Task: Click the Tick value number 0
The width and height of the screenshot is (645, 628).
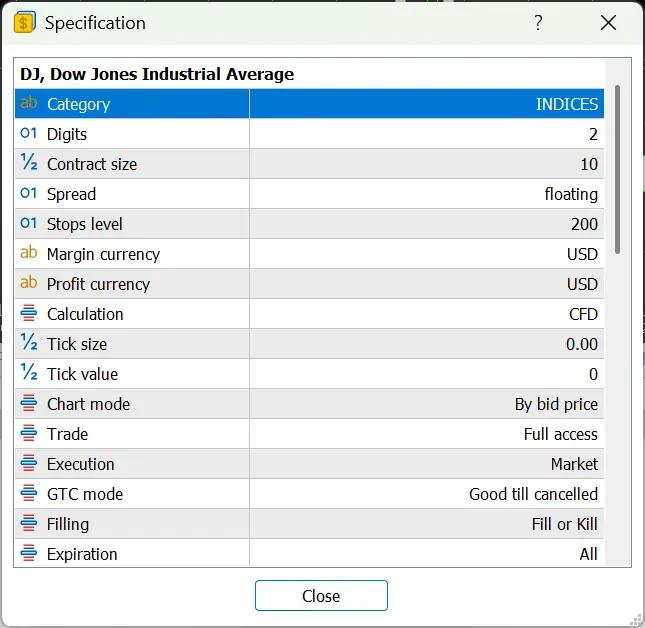Action: [594, 375]
